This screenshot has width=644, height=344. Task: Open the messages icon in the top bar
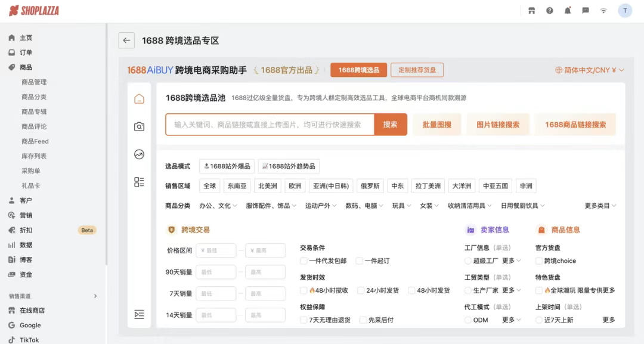pos(586,10)
